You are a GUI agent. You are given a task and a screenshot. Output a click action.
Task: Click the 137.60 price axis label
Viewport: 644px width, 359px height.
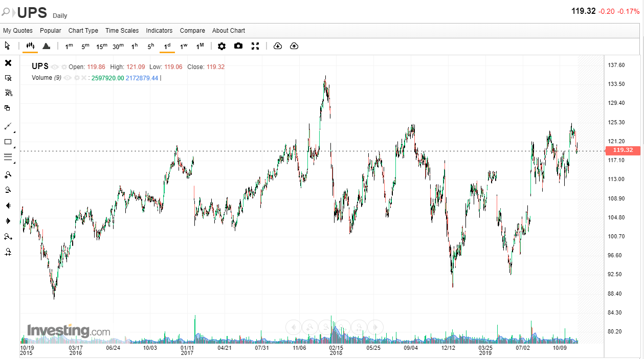(616, 65)
